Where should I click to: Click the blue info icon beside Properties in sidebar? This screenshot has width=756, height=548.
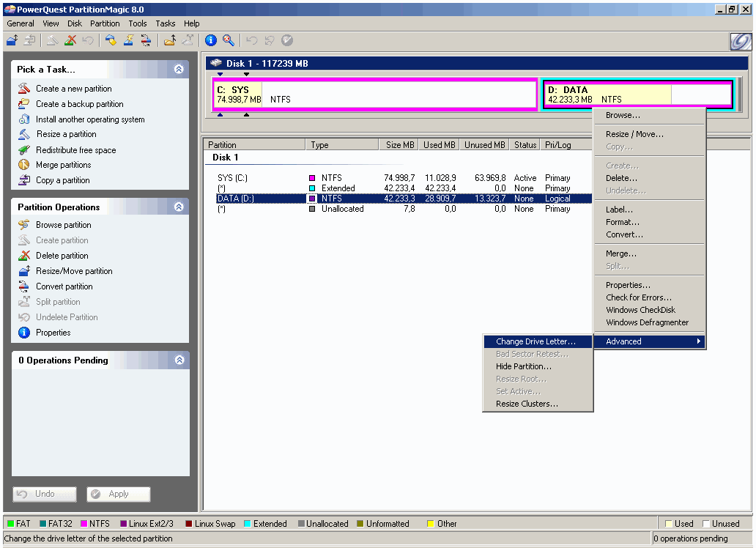coord(24,333)
